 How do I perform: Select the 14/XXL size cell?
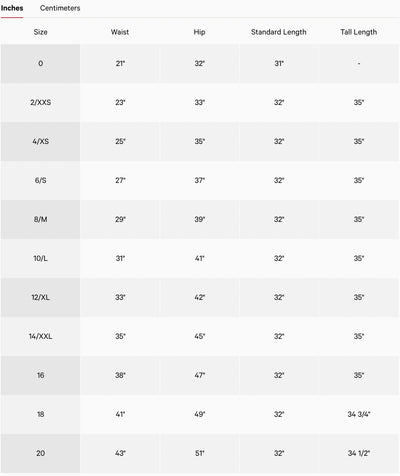pyautogui.click(x=40, y=336)
